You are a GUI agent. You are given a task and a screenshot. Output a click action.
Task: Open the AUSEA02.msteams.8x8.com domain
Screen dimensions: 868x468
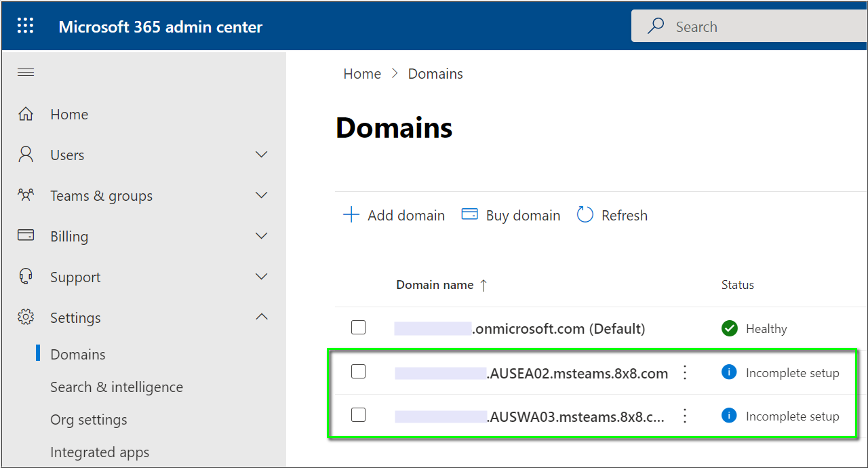tap(532, 373)
